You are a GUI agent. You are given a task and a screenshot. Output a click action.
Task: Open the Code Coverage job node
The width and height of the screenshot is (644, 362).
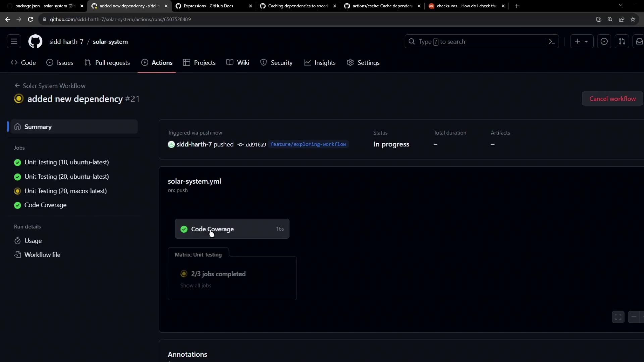[x=232, y=229]
